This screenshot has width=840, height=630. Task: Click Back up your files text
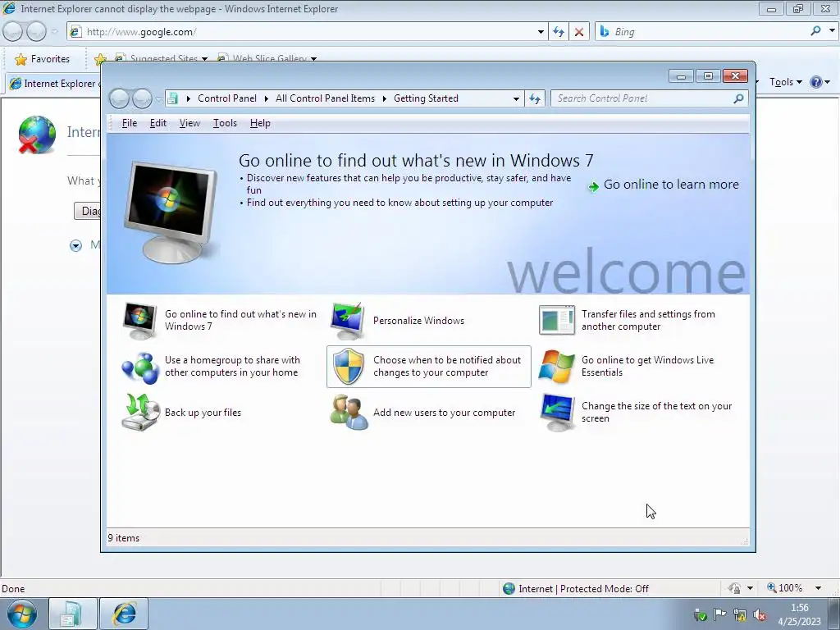pyautogui.click(x=203, y=413)
